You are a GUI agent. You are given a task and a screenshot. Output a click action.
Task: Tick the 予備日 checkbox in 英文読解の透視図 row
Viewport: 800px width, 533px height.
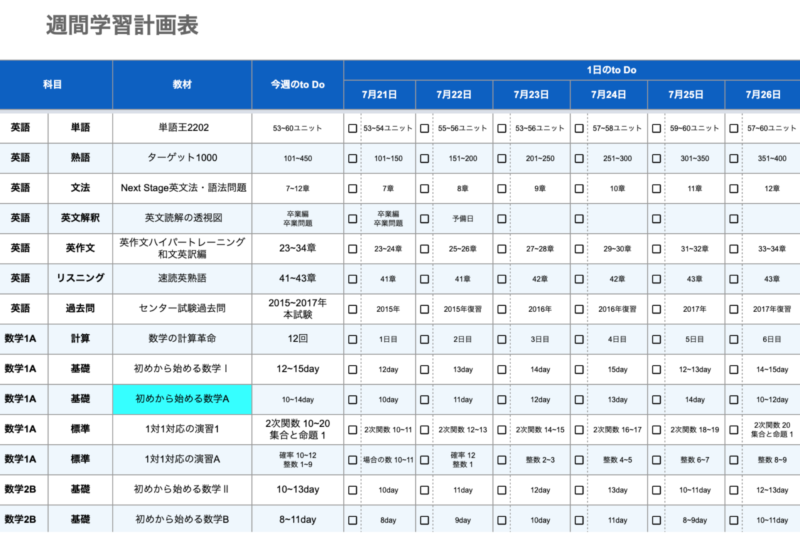pos(424,219)
